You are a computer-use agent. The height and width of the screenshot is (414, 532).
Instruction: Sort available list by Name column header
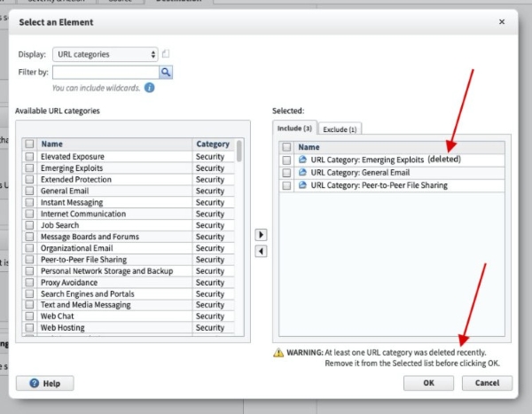pyautogui.click(x=115, y=144)
